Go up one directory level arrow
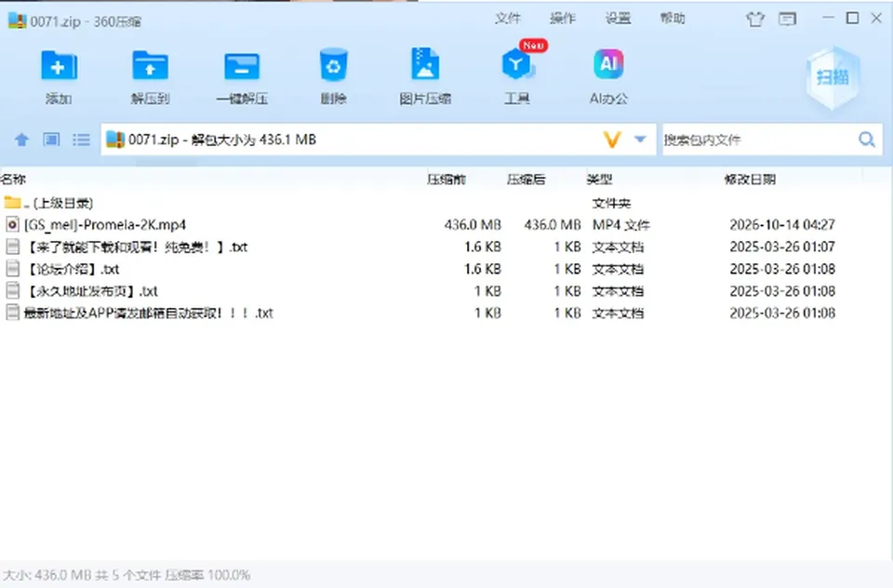The height and width of the screenshot is (588, 893). pyautogui.click(x=21, y=140)
